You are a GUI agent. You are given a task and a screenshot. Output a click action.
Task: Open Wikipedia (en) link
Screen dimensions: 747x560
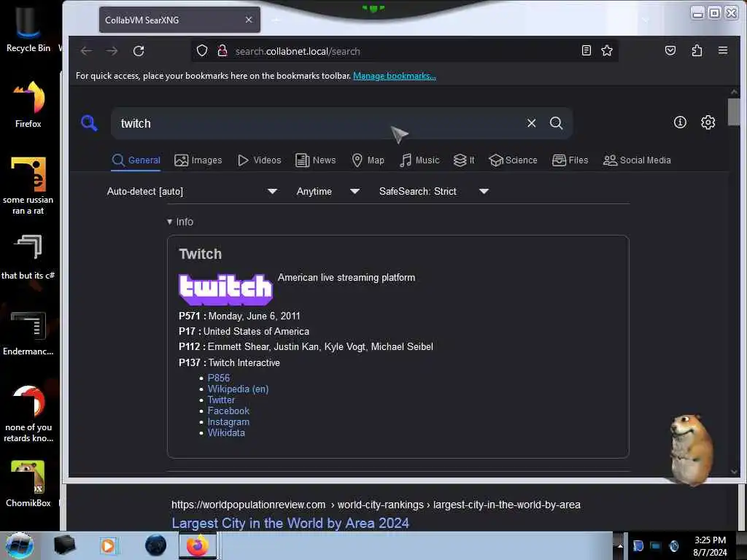(x=239, y=389)
